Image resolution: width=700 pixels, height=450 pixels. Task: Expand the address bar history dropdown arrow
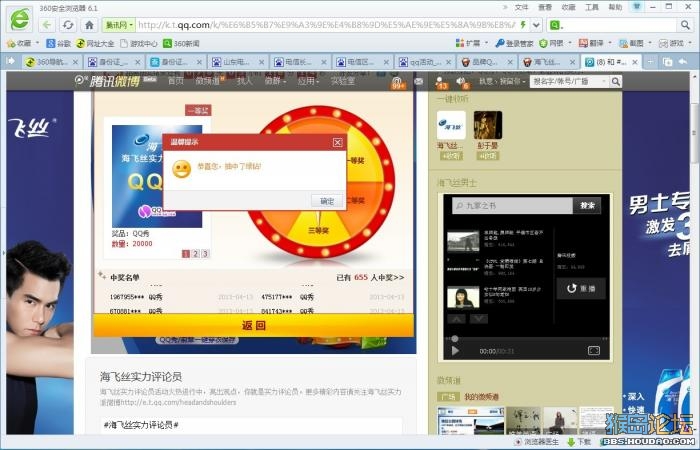coord(536,25)
